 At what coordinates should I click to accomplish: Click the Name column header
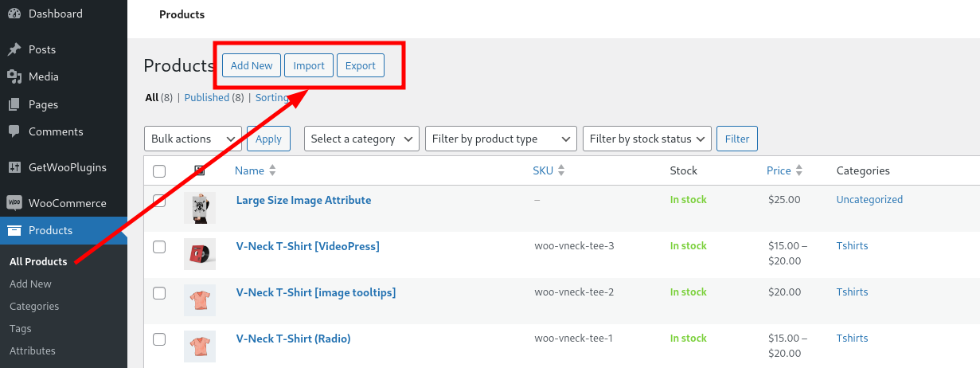pos(249,170)
